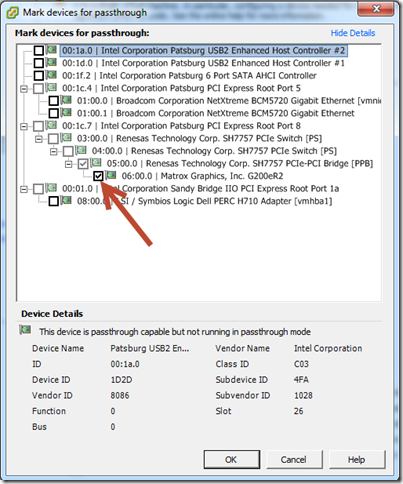
Task: Click device icon for 05:00.0 PCIe-PCI Bridge
Action: tap(96, 163)
